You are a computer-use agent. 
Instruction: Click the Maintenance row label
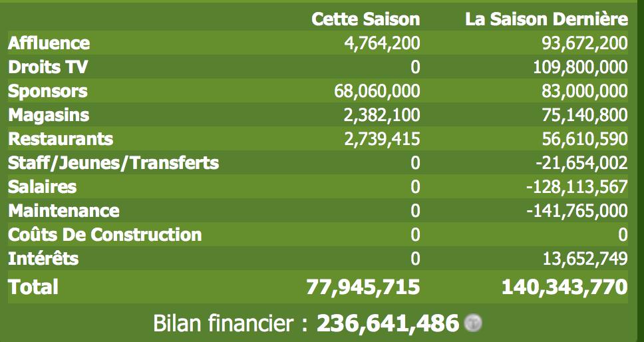point(64,210)
